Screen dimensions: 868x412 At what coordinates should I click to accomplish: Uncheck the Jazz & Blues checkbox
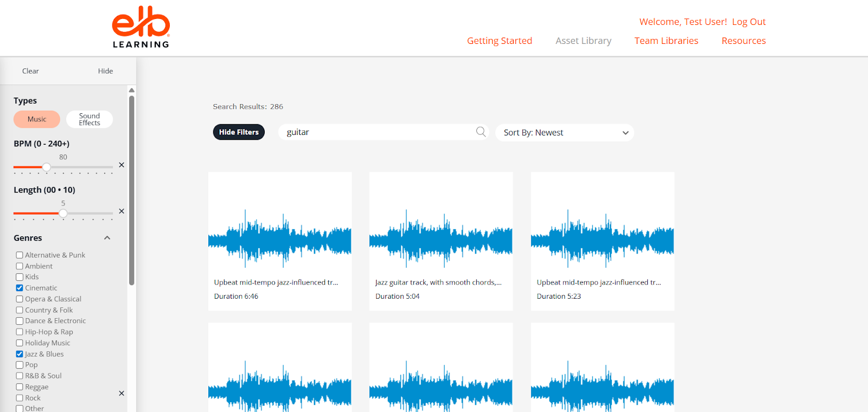(20, 354)
